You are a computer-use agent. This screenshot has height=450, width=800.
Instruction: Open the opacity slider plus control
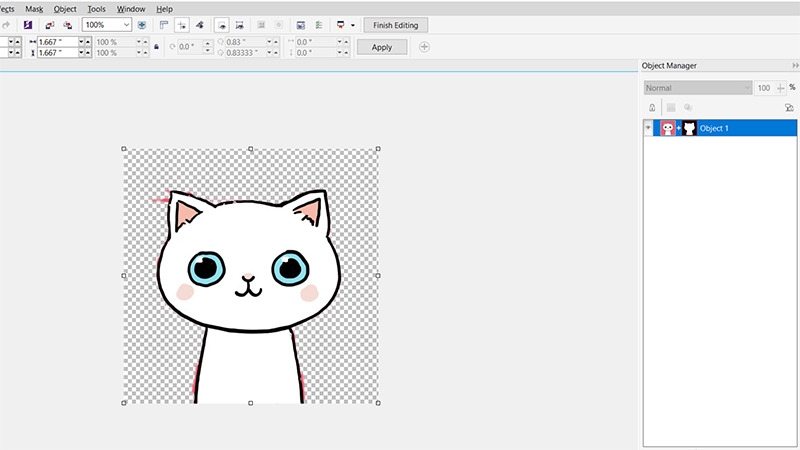coord(781,88)
